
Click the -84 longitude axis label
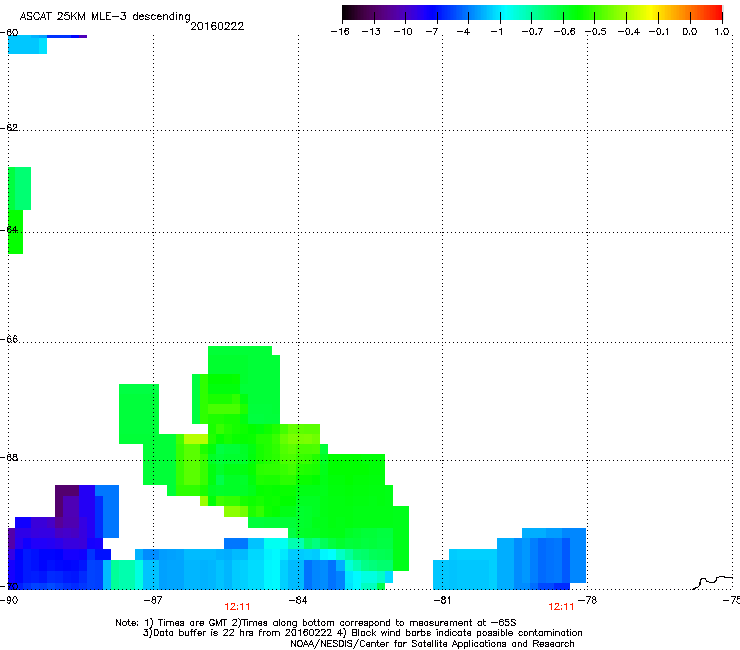pos(298,600)
